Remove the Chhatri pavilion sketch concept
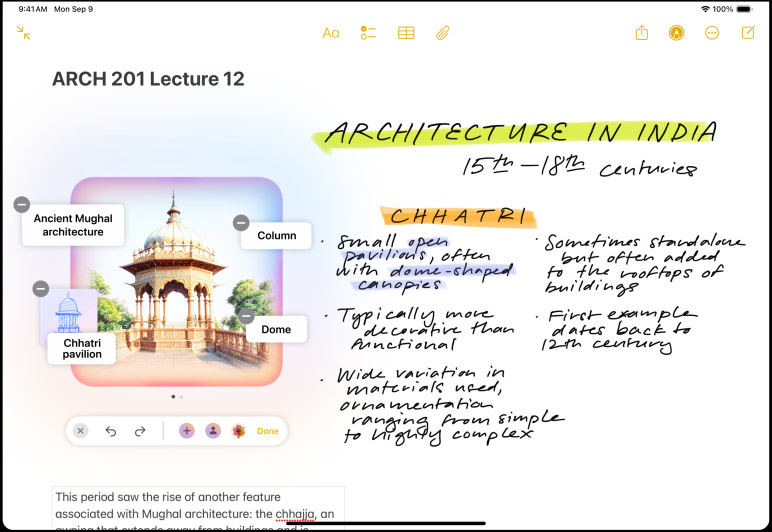The height and width of the screenshot is (532, 772). (40, 288)
